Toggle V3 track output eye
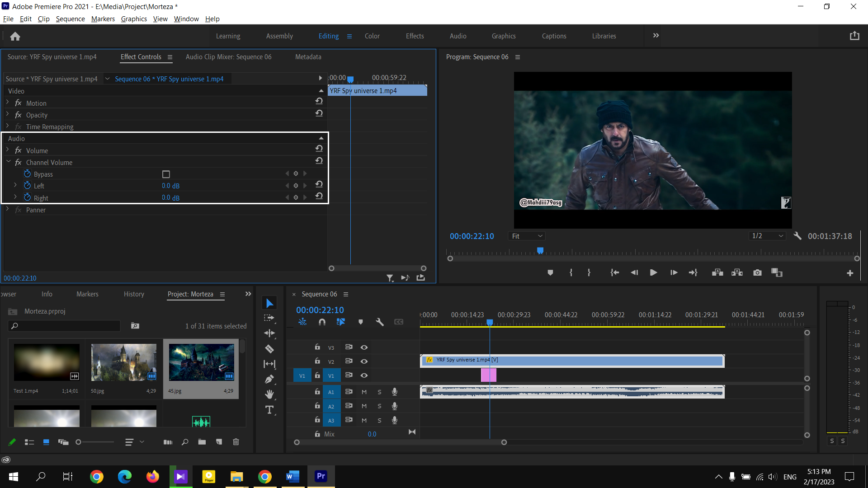 tap(364, 347)
